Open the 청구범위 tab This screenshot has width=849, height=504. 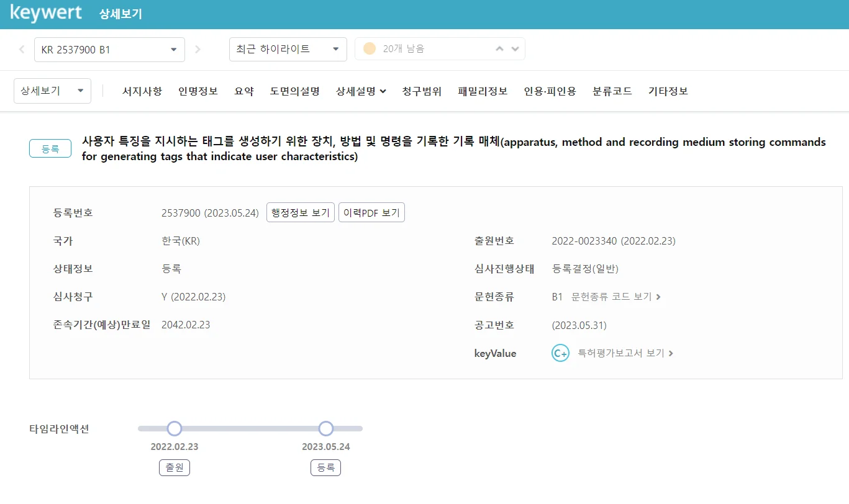click(x=422, y=91)
